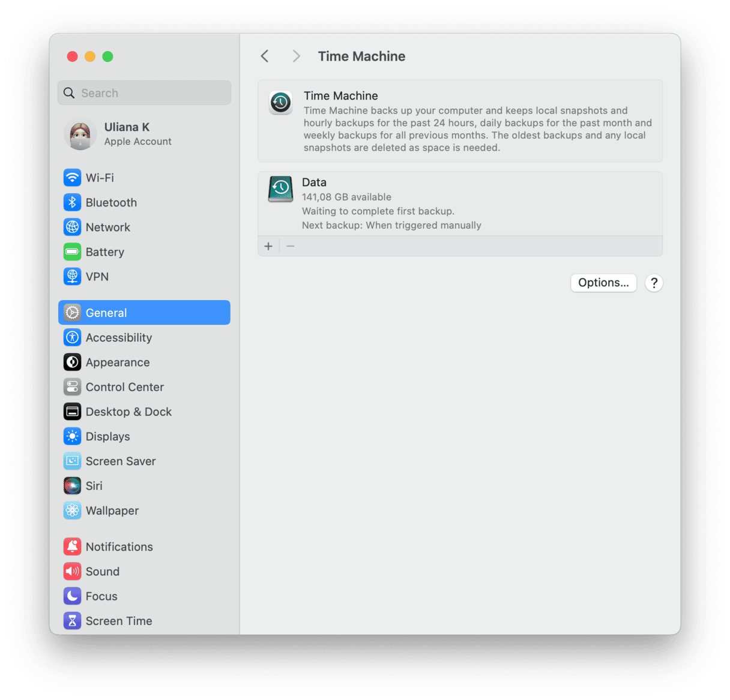Open Desktop & Dock settings
This screenshot has height=700, width=730.
(144, 412)
